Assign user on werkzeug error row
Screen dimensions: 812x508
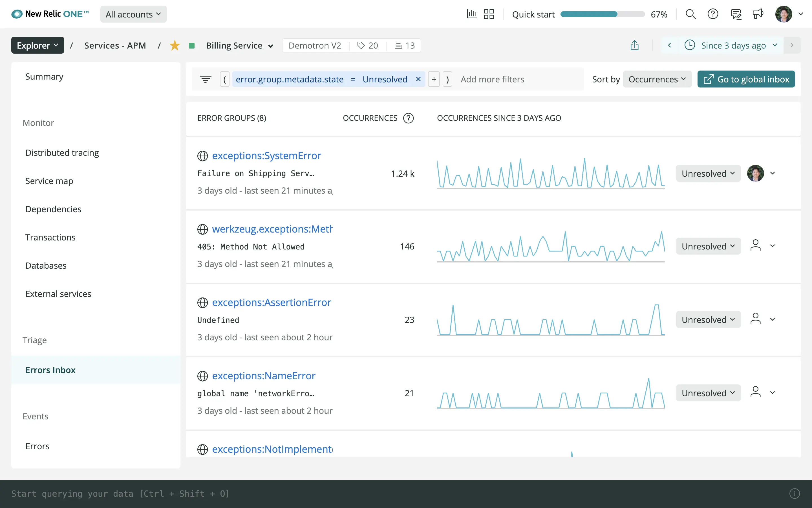(x=755, y=245)
